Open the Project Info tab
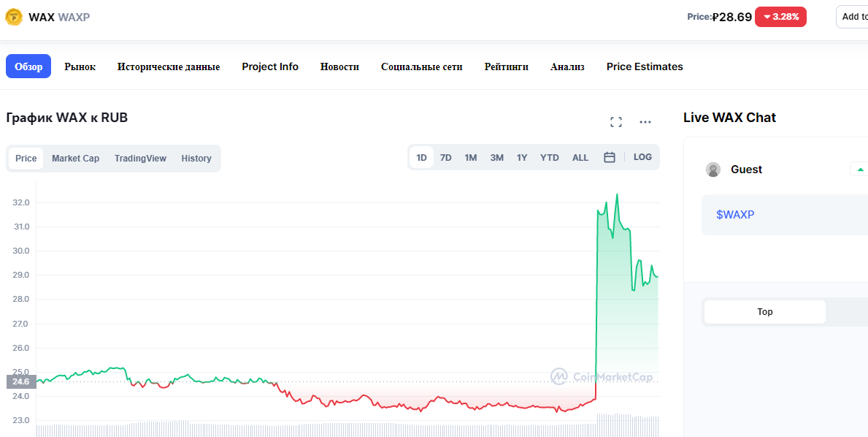Screen dimensions: 868x437 pos(270,66)
